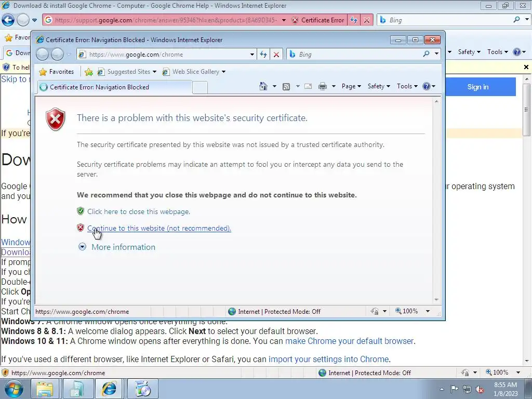Viewport: 532px width, 399px height.
Task: Select Certificate Error: Navigation Blocked tab
Action: 115,87
